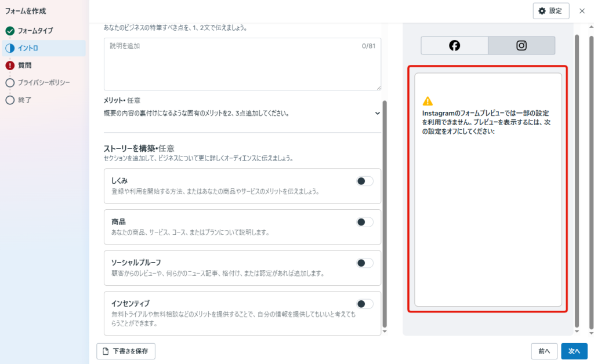The width and height of the screenshot is (594, 364).
Task: Enable the ソーシャルプルーフ section toggle
Action: coord(364,263)
